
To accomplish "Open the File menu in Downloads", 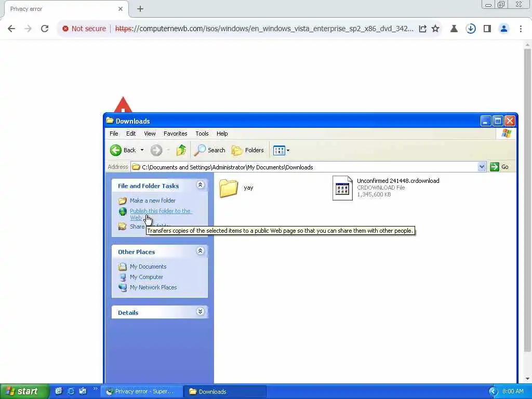I will click(x=114, y=134).
